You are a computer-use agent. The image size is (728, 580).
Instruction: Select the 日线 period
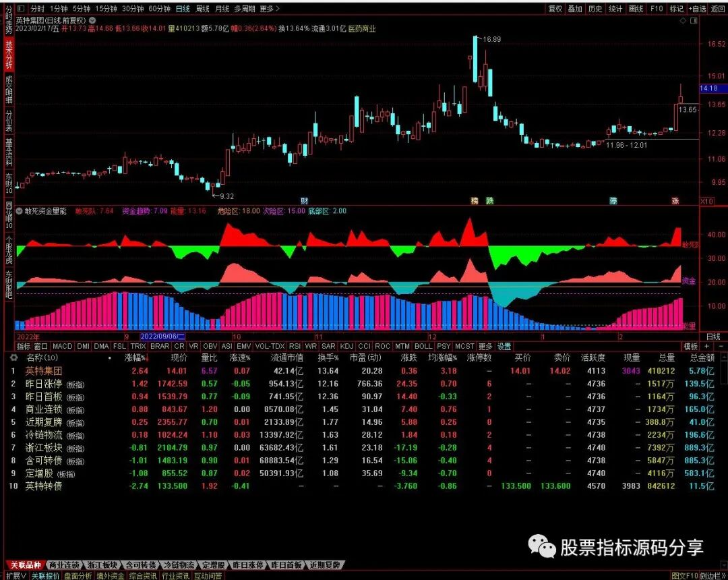183,9
